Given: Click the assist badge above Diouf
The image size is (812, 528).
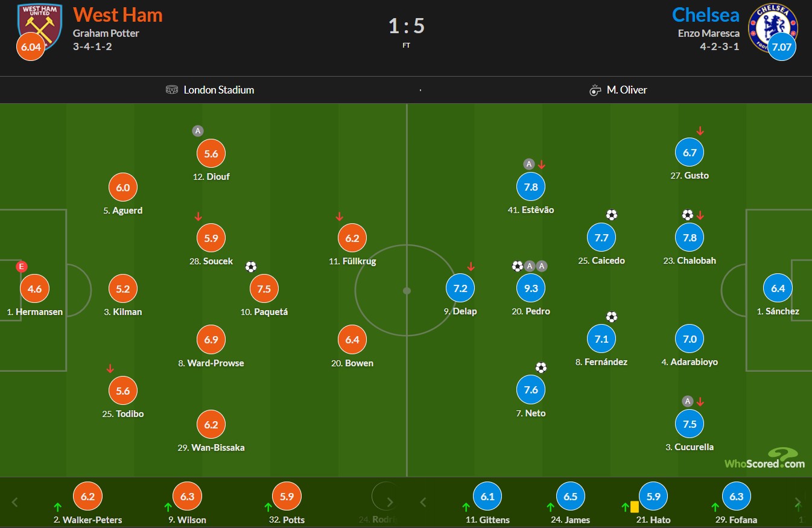Looking at the screenshot, I should click(x=197, y=130).
